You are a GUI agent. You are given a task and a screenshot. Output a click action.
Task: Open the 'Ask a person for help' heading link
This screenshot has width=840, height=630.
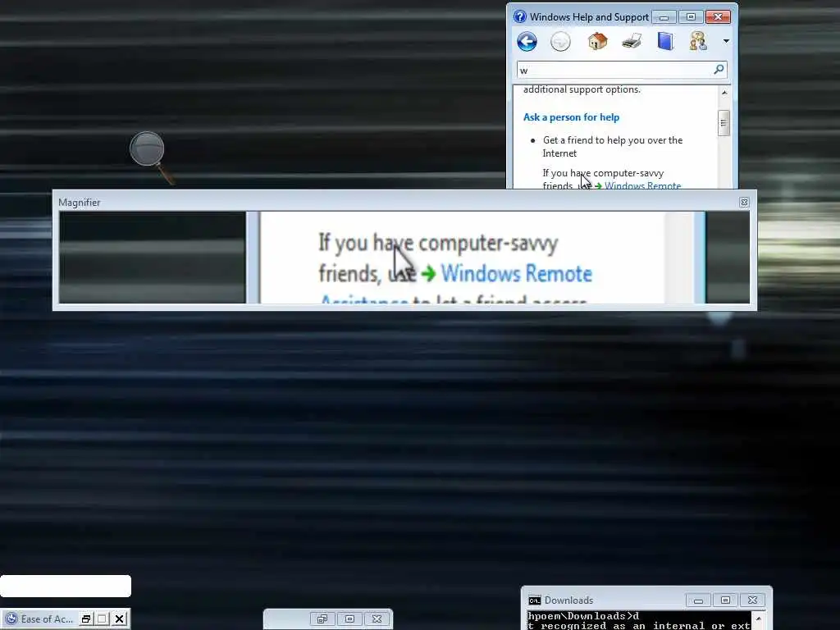571,117
